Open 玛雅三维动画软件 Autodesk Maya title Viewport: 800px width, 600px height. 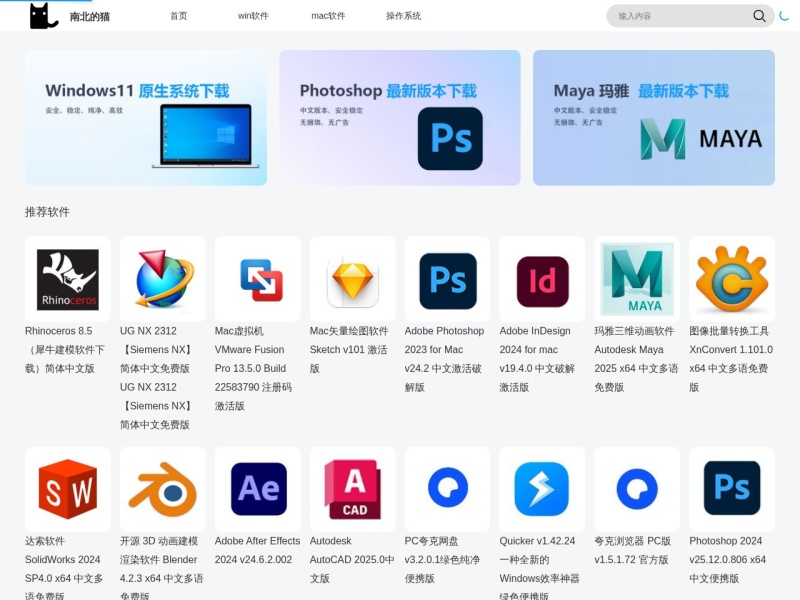636,359
